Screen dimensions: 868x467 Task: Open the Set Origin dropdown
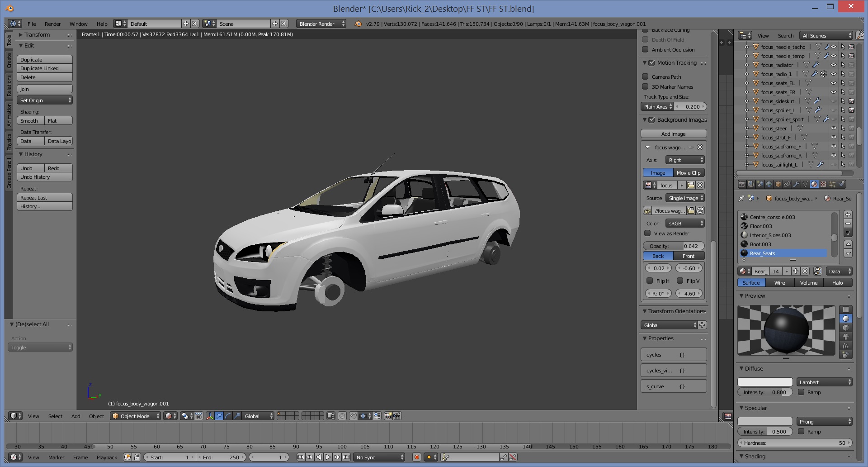point(44,100)
